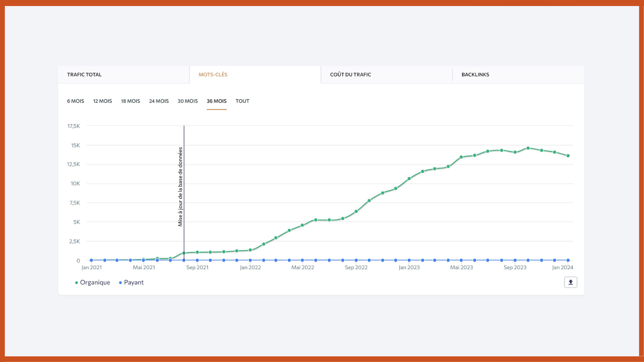
Task: Click the 15K y-axis label
Action: [x=76, y=145]
